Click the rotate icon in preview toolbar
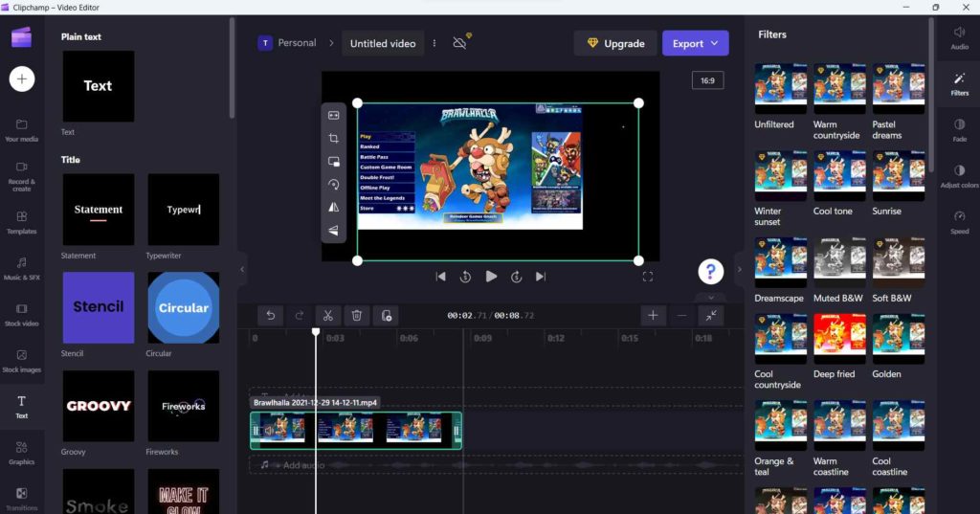 [334, 185]
